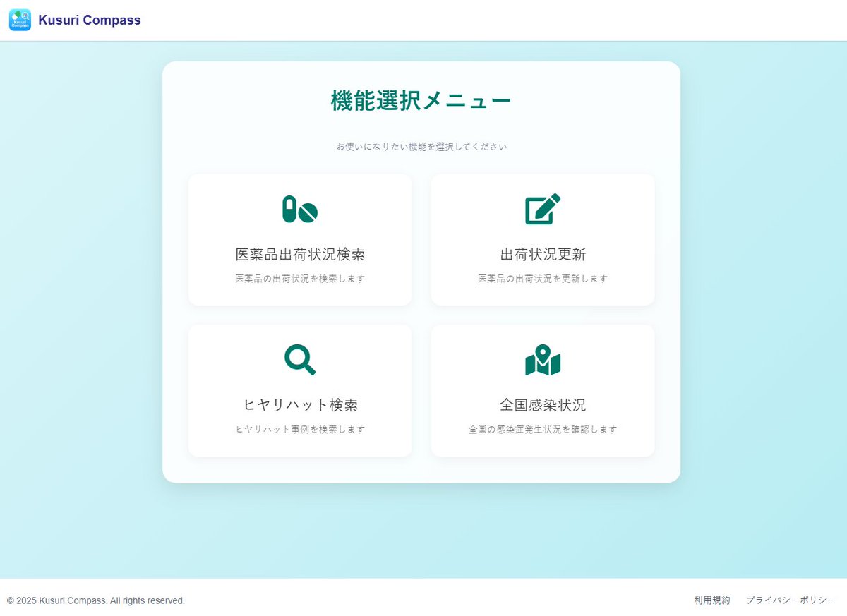This screenshot has width=847, height=616.
Task: Click the © 2025 Kusuri Compass copyright text
Action: click(x=96, y=600)
